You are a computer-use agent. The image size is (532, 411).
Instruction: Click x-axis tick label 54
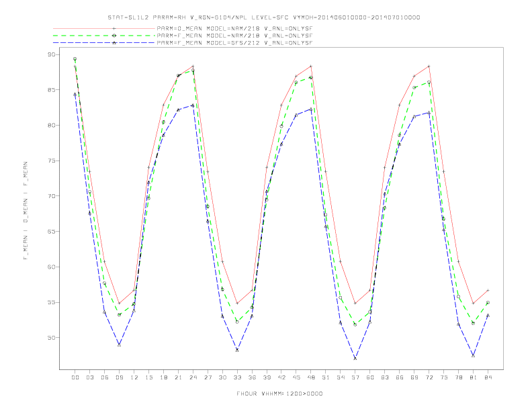[341, 377]
